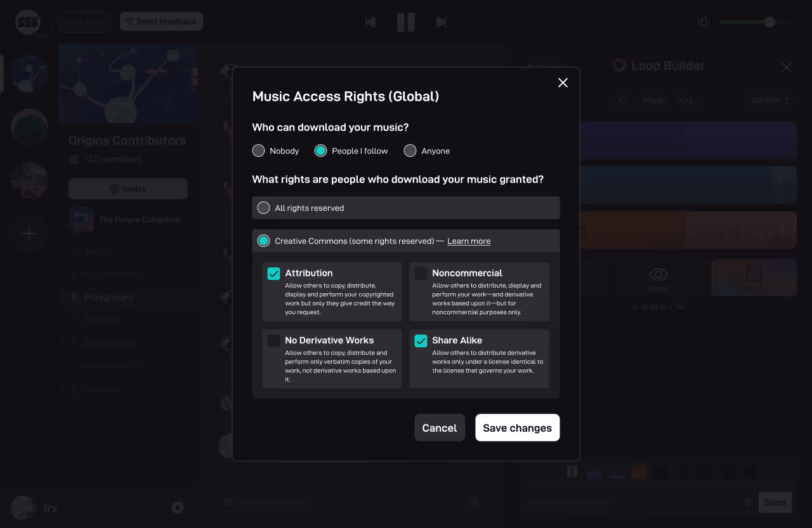Image resolution: width=812 pixels, height=528 pixels.
Task: Click the fry user avatar
Action: click(23, 508)
